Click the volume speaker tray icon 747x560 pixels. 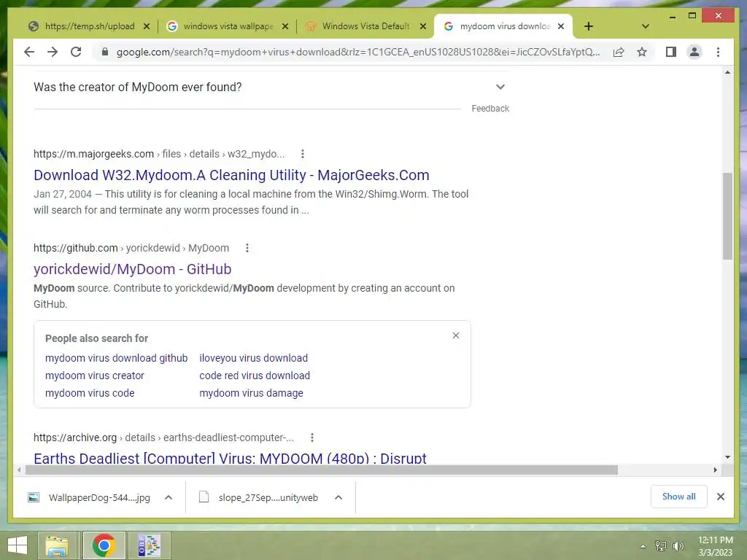tap(678, 546)
